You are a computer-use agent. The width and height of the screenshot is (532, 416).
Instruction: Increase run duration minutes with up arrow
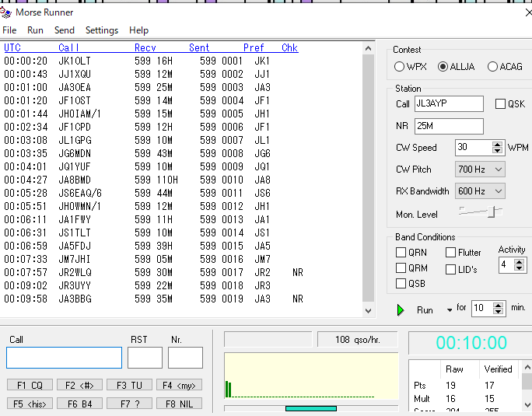(x=498, y=305)
